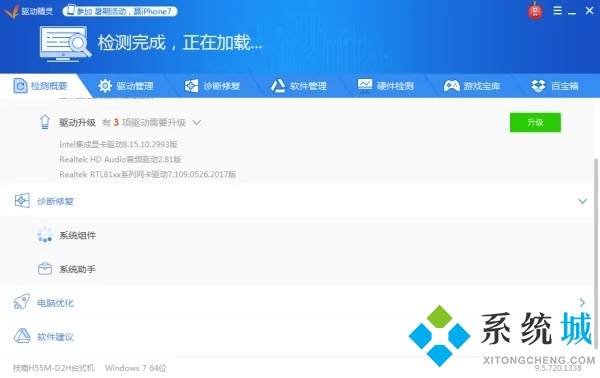Click the 硬件检测 monitor icon
The width and height of the screenshot is (600, 378).
(365, 85)
